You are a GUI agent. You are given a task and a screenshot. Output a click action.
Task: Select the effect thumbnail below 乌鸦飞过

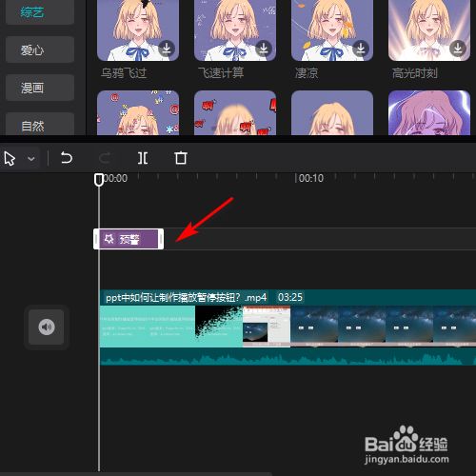(x=138, y=113)
